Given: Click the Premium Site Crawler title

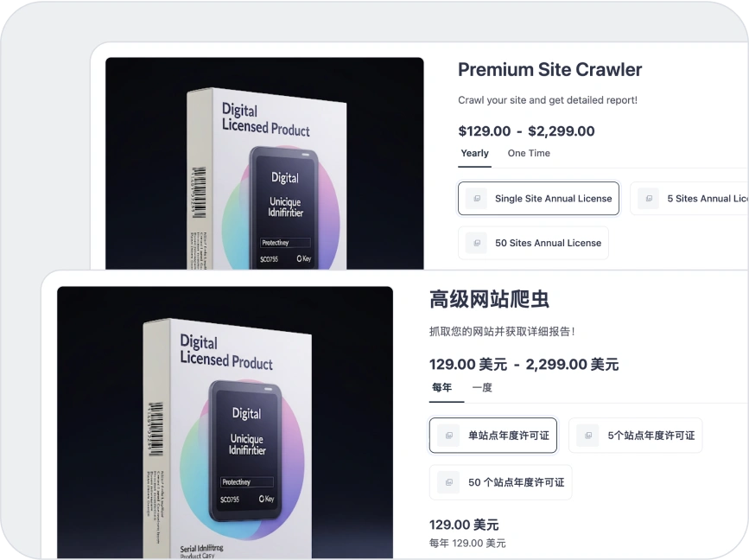Looking at the screenshot, I should [x=549, y=70].
